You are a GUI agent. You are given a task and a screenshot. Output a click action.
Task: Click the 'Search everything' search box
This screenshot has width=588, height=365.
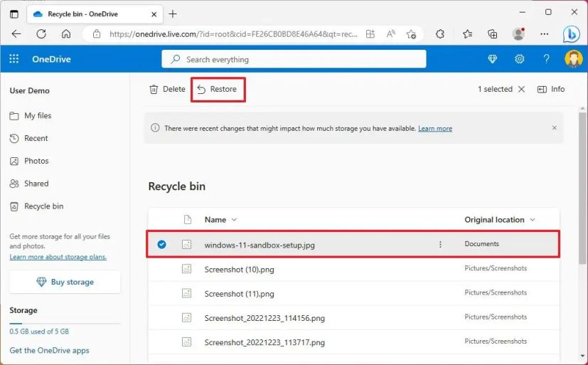point(294,59)
